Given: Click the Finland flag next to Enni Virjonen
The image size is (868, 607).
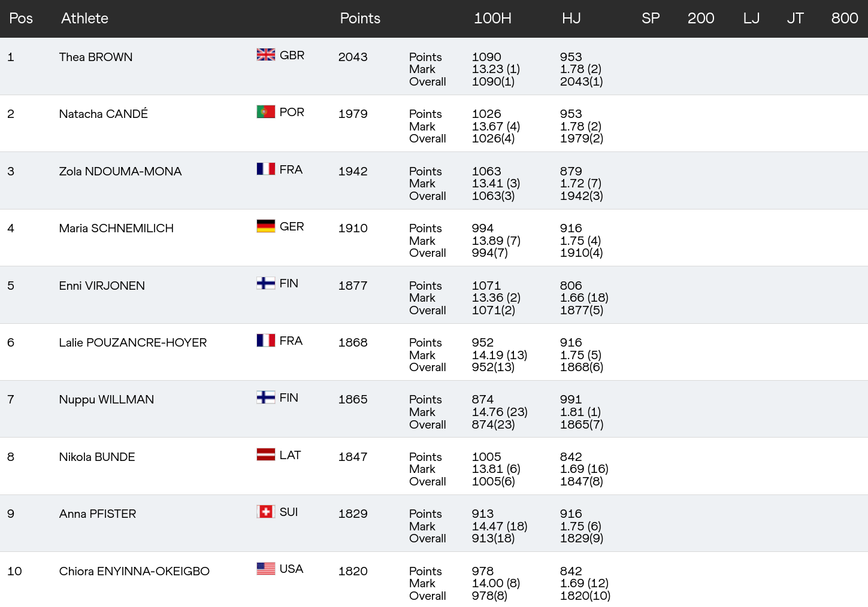Looking at the screenshot, I should 266,283.
